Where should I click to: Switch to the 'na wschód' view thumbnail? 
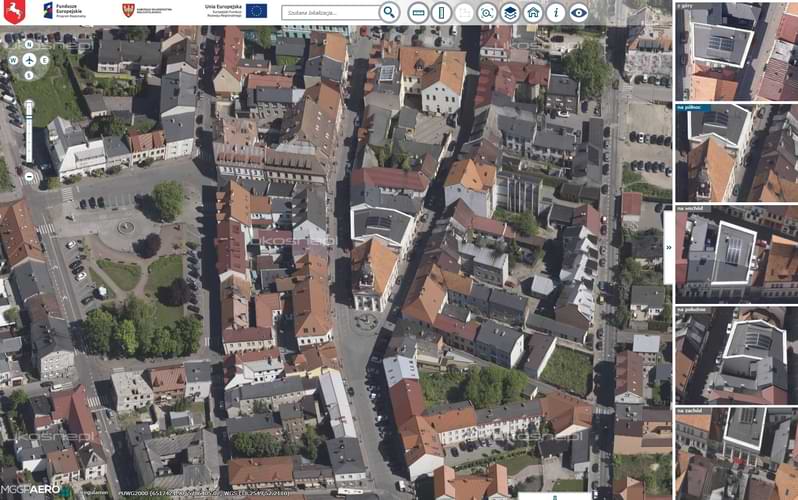[736, 254]
